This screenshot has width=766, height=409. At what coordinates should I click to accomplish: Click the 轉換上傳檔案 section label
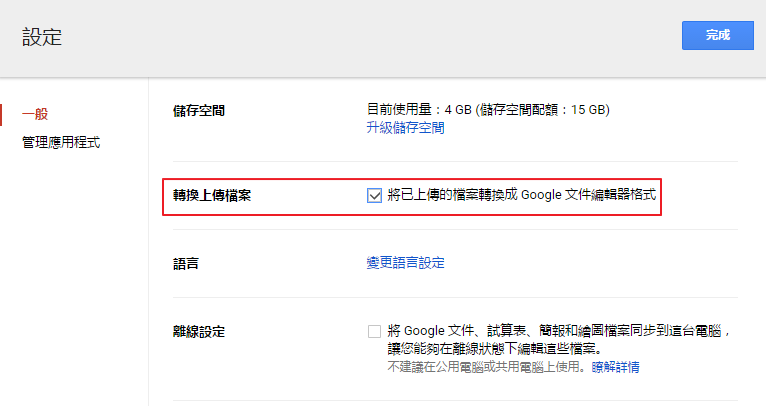click(212, 195)
